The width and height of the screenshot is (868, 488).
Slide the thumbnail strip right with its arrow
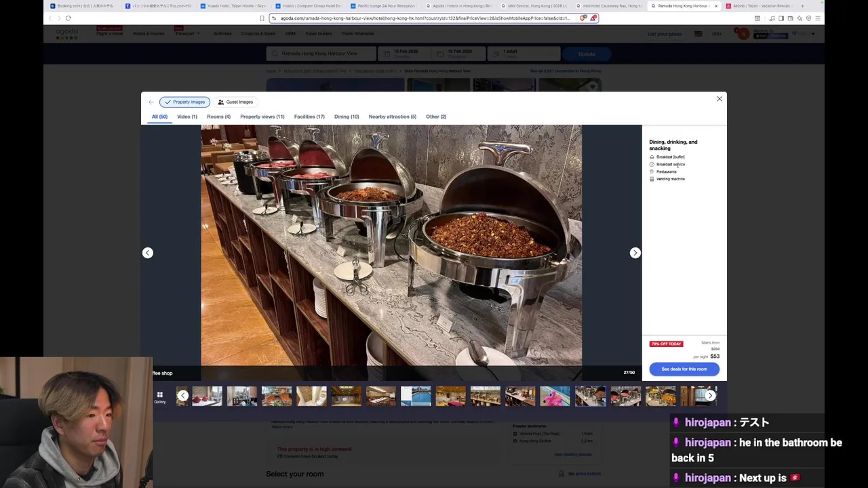point(710,396)
